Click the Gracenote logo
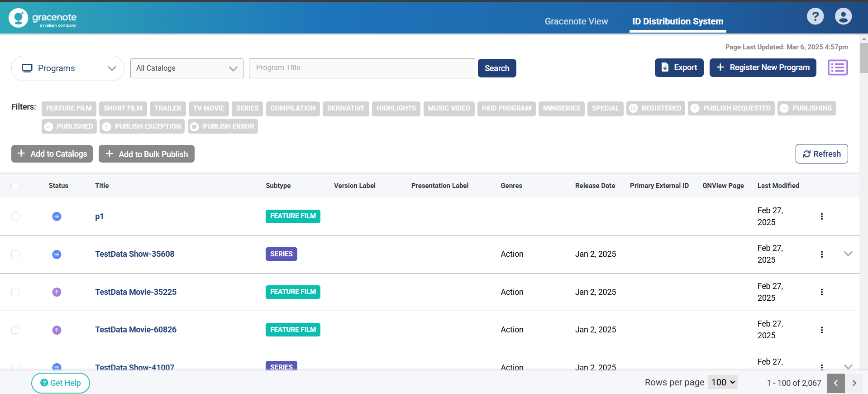The width and height of the screenshot is (868, 394). (x=43, y=18)
